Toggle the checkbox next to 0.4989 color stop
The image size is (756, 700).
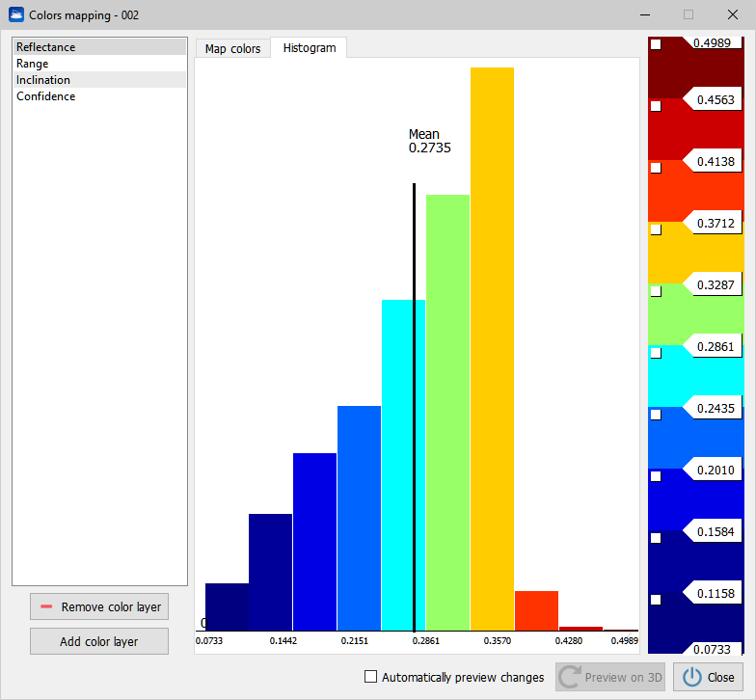[x=656, y=44]
